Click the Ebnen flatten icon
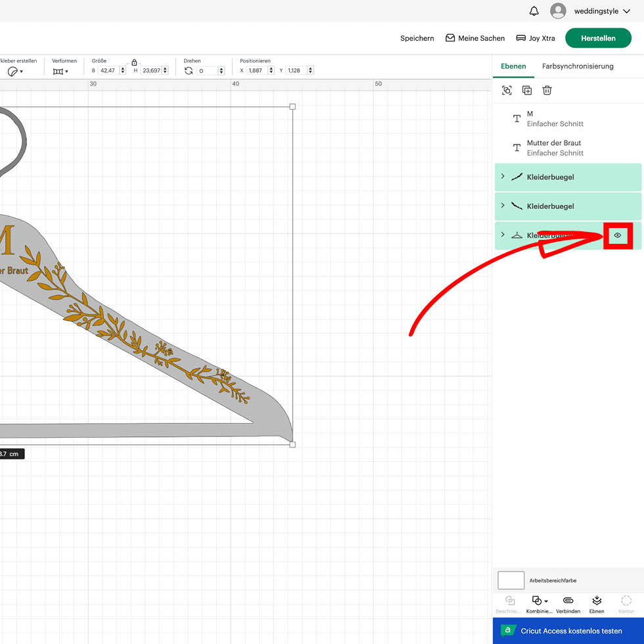 coord(597,601)
